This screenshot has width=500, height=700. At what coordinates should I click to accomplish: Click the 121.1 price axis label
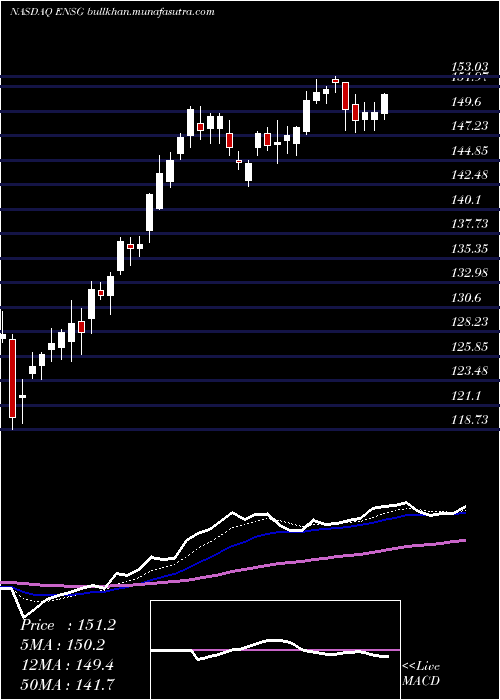(467, 395)
